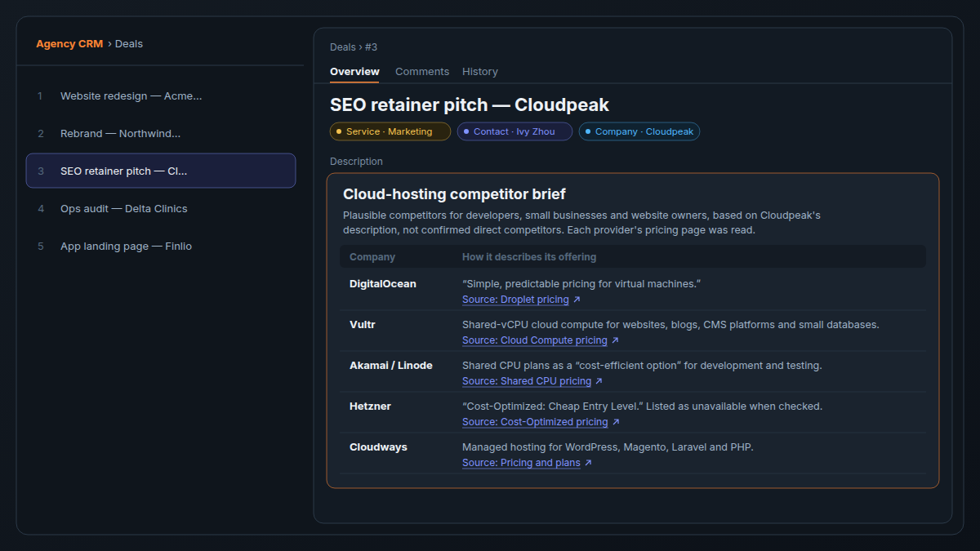This screenshot has height=551, width=980.
Task: Click the Service · Marketing tag
Action: pos(390,131)
